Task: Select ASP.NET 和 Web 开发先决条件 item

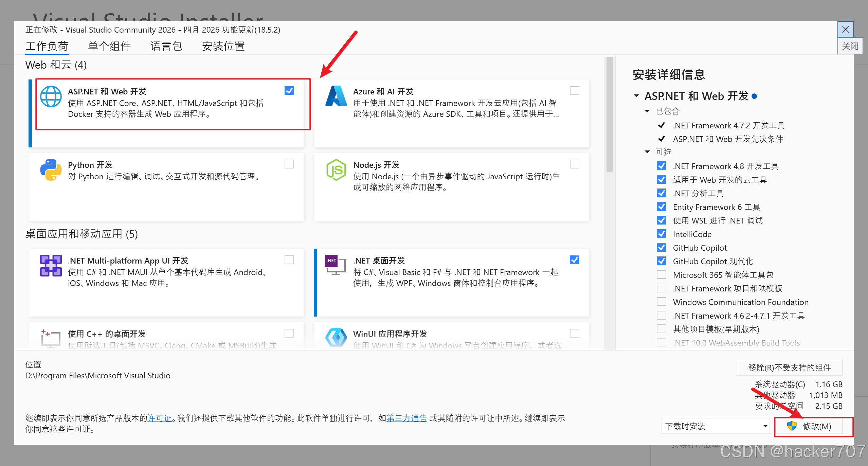Action: coord(728,139)
